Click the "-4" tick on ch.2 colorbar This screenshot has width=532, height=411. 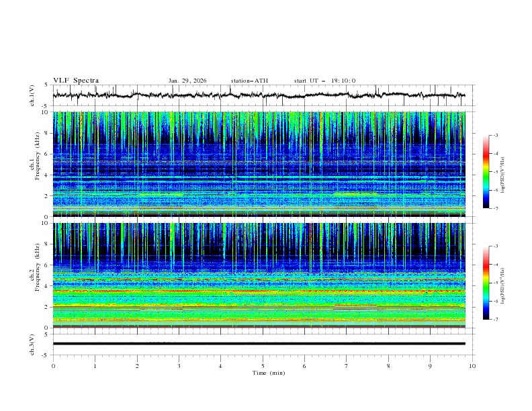pyautogui.click(x=495, y=265)
